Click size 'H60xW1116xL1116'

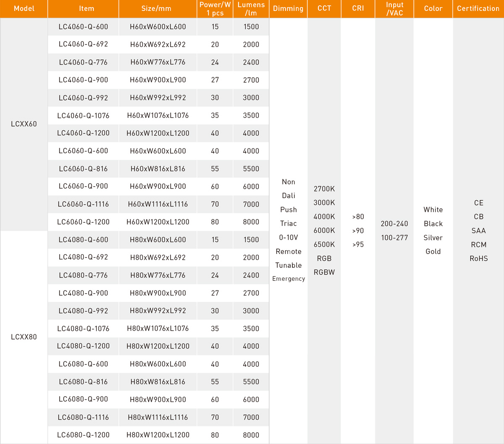pyautogui.click(x=158, y=204)
